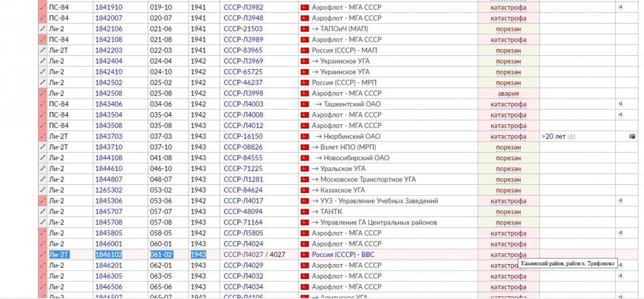Click the pencil icon for row 1846305
The height and width of the screenshot is (299, 644).
[x=42, y=276]
